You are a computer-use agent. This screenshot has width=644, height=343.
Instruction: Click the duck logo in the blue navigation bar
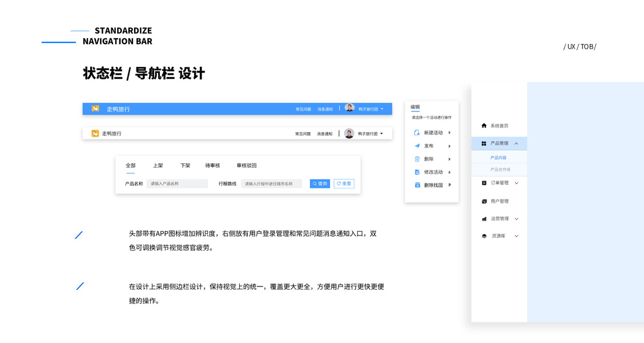click(95, 109)
